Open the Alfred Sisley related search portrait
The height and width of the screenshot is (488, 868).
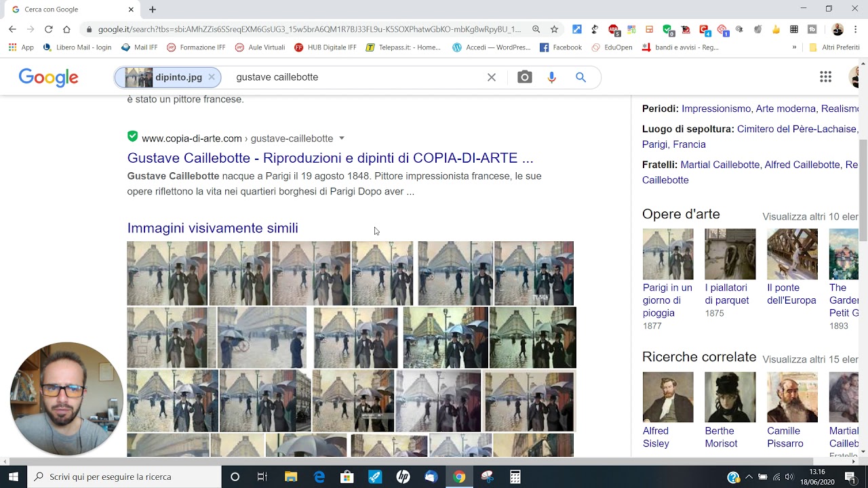click(668, 397)
